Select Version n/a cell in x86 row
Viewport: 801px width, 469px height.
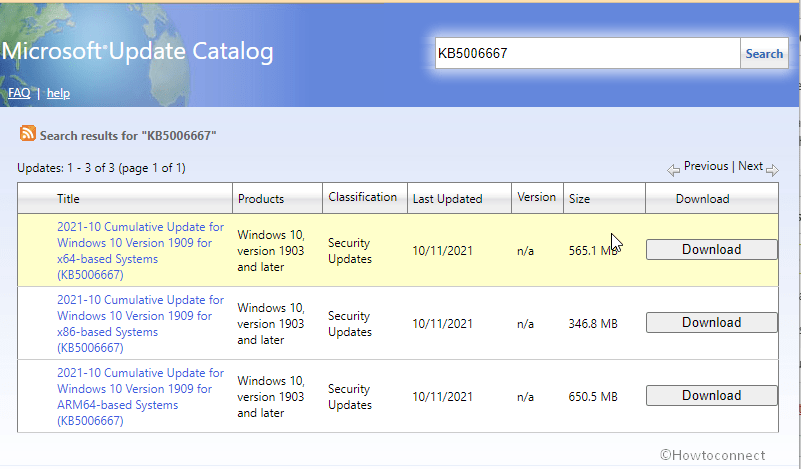point(525,324)
